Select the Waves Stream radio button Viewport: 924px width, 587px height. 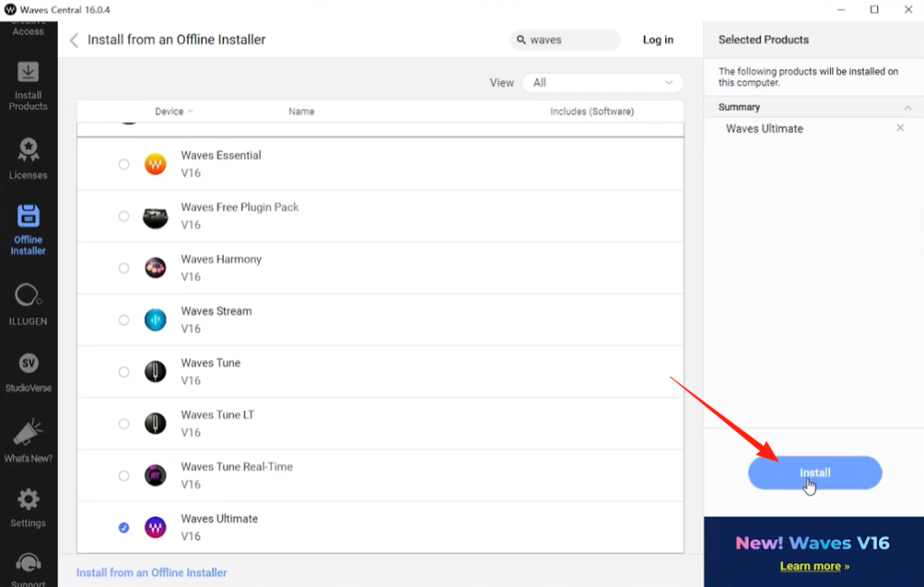124,320
